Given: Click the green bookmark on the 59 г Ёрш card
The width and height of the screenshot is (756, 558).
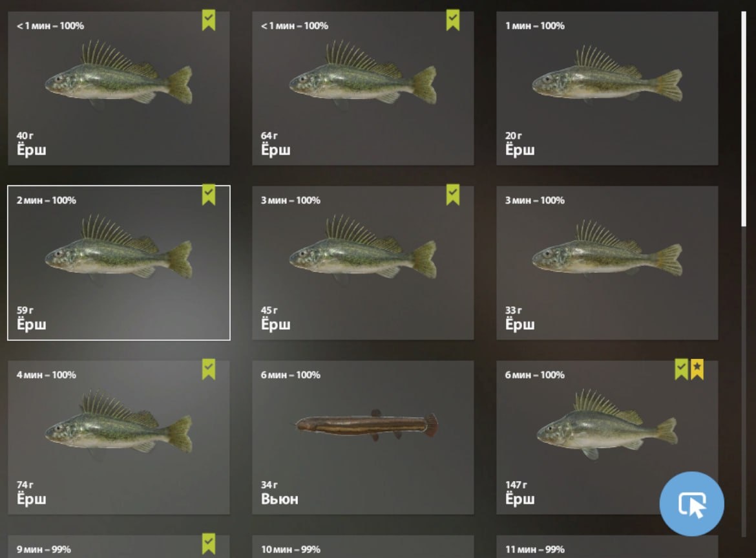Looking at the screenshot, I should (x=208, y=195).
